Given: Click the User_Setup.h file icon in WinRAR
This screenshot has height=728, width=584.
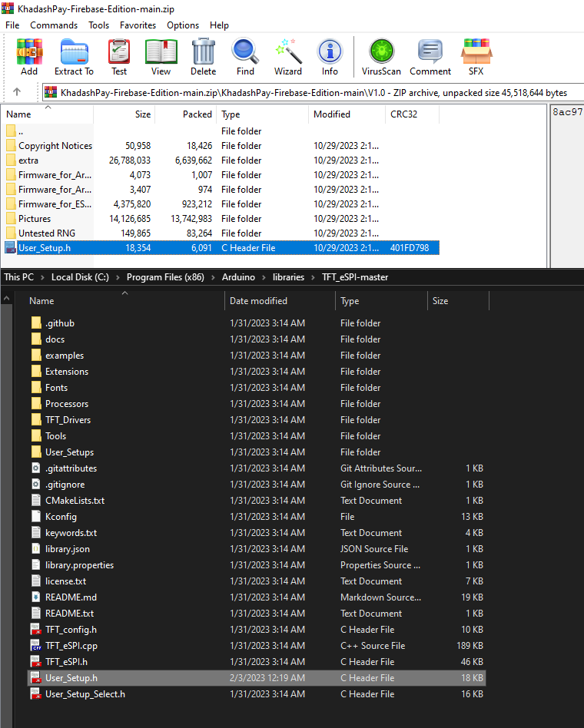Looking at the screenshot, I should (10, 247).
